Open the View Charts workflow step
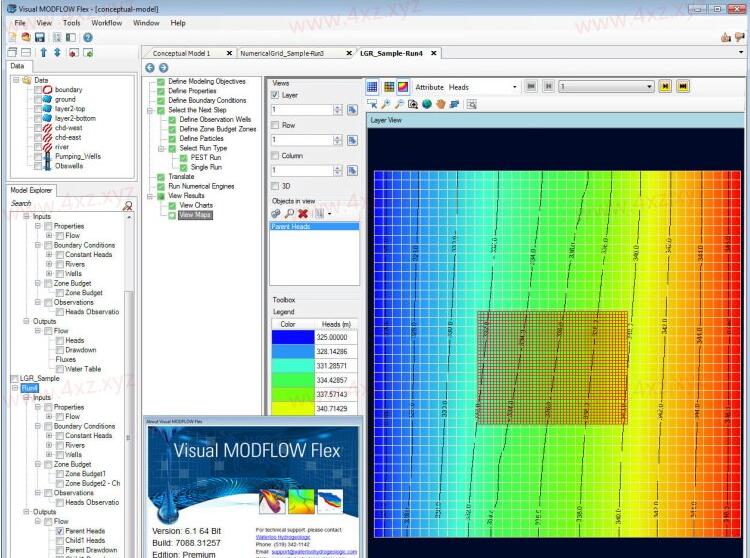The height and width of the screenshot is (558, 750). click(x=196, y=205)
